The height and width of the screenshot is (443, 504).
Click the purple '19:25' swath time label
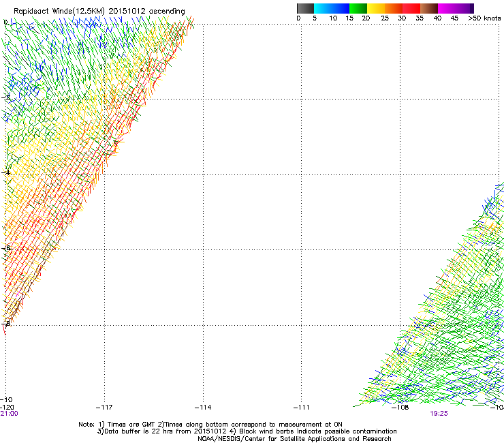[439, 414]
